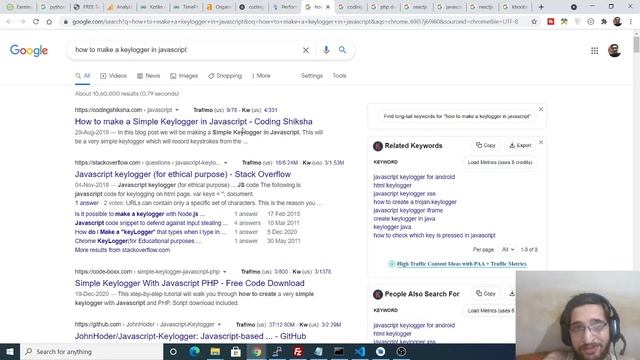Click Find long-tail keywords button
Image resolution: width=640 pixels, height=360 pixels.
tap(457, 116)
